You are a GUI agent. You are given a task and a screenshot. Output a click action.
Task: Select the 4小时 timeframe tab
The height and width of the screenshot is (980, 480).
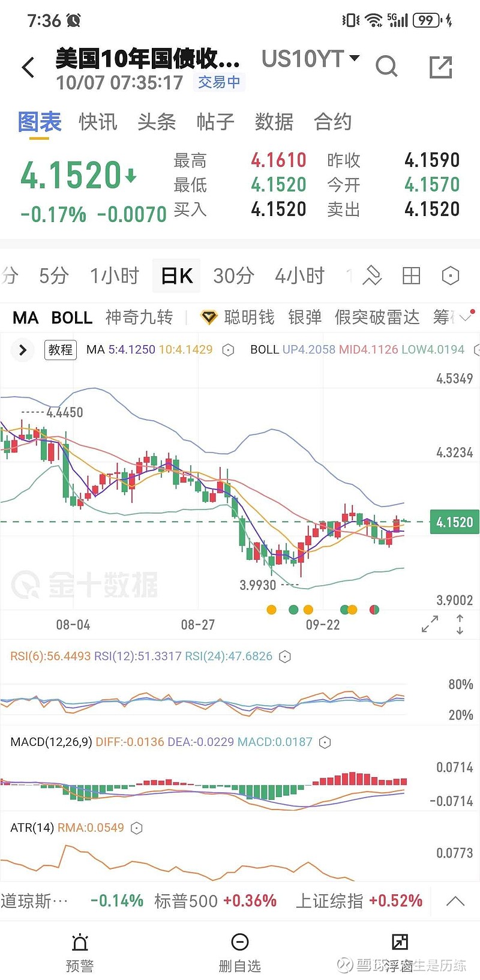299,275
